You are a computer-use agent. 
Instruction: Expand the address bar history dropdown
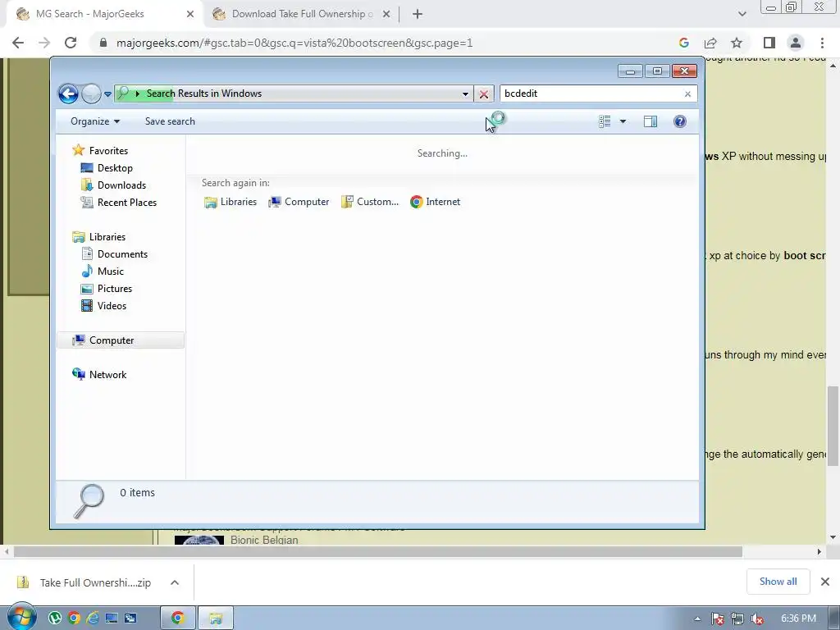pyautogui.click(x=466, y=94)
